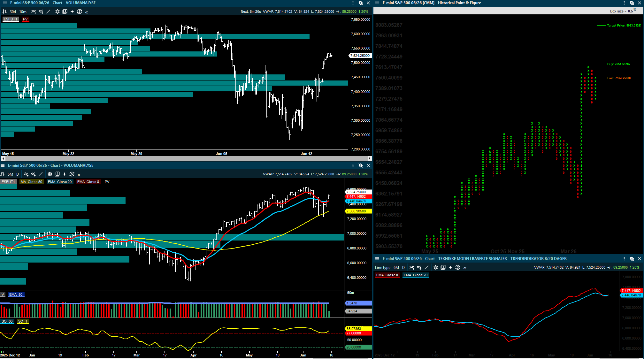644x359 pixels.
Task: Open 6M period dropdown in TRENDINDIKATOR chart
Action: [x=396, y=268]
